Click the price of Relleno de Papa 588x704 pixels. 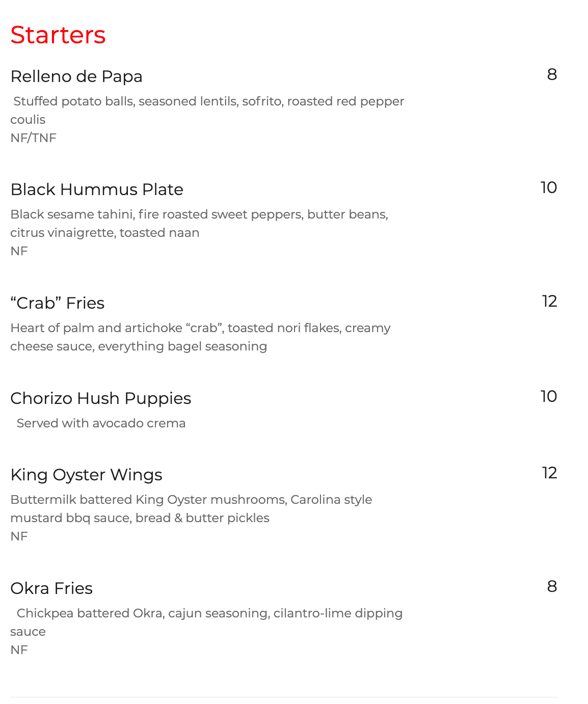(552, 75)
